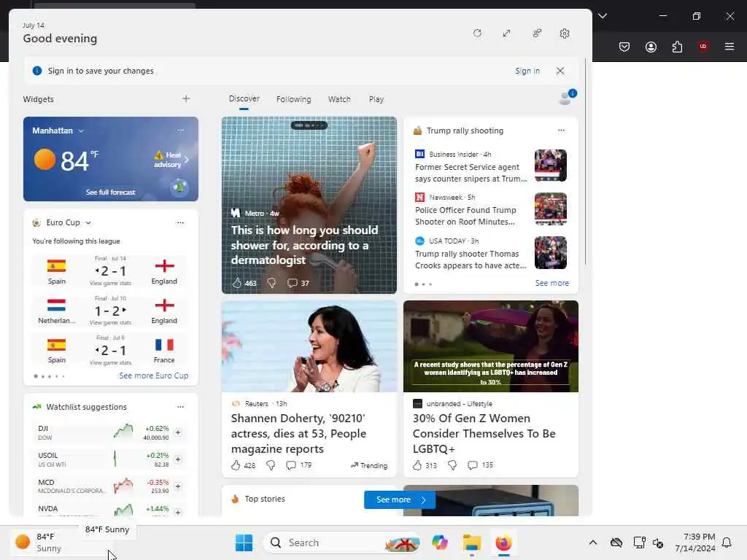The image size is (747, 560).
Task: Open 30% Of Gen Z Women article
Action: click(484, 433)
